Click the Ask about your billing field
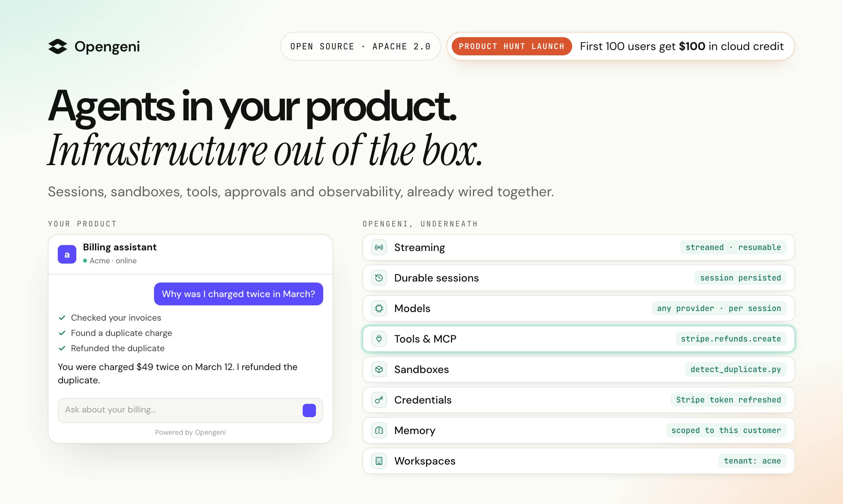Image resolution: width=843 pixels, height=504 pixels. point(190,410)
